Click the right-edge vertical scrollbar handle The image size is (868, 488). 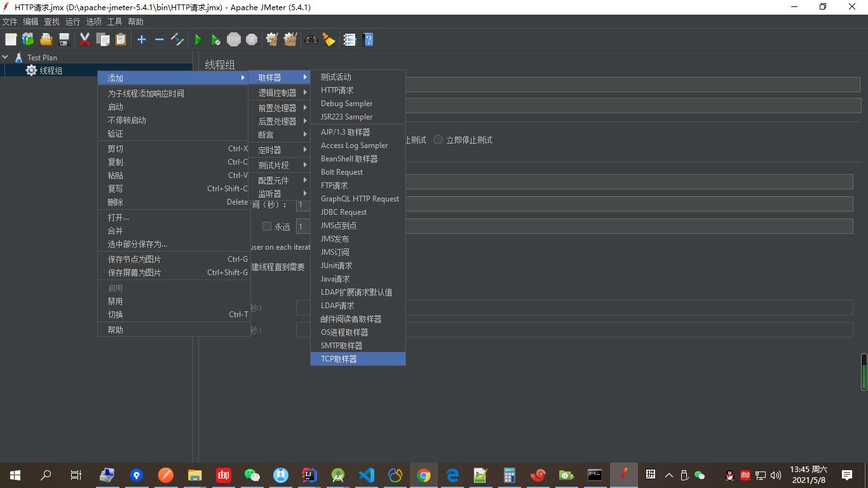(x=864, y=372)
